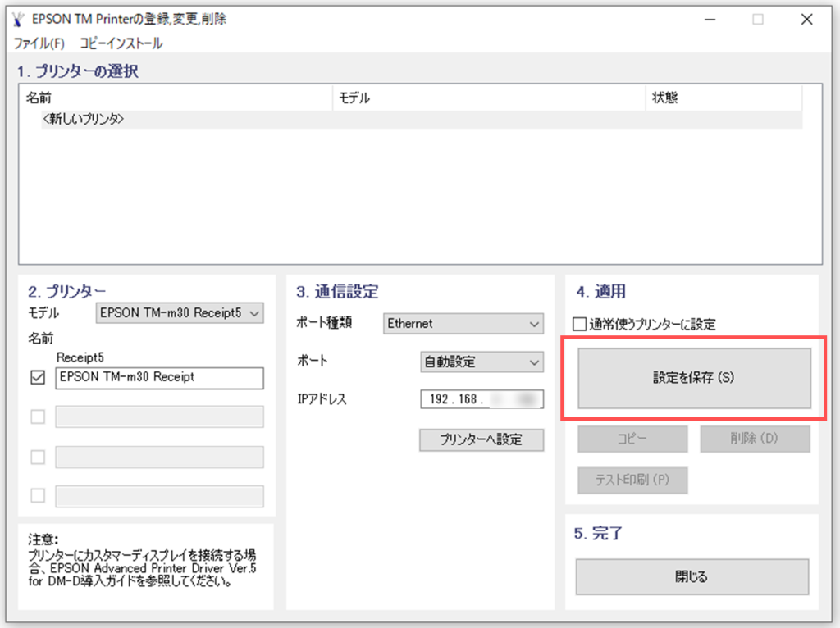Open the ポート 自動設定 dropdown
Image resolution: width=840 pixels, height=628 pixels.
tap(482, 362)
